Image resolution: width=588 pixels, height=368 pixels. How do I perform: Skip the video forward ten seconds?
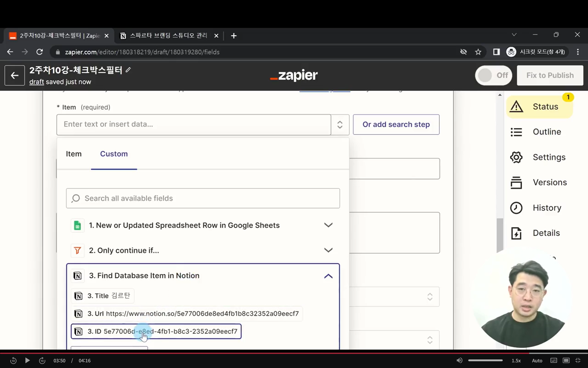pyautogui.click(x=42, y=360)
